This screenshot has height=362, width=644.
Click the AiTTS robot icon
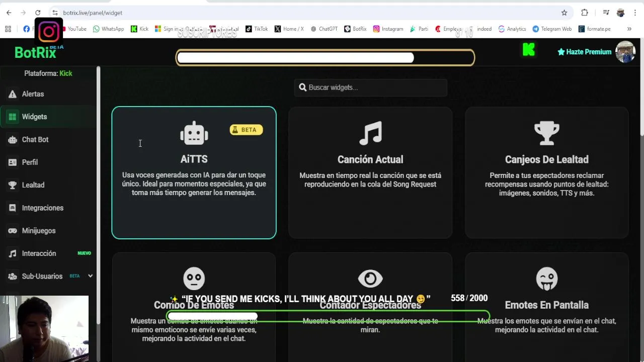click(194, 133)
